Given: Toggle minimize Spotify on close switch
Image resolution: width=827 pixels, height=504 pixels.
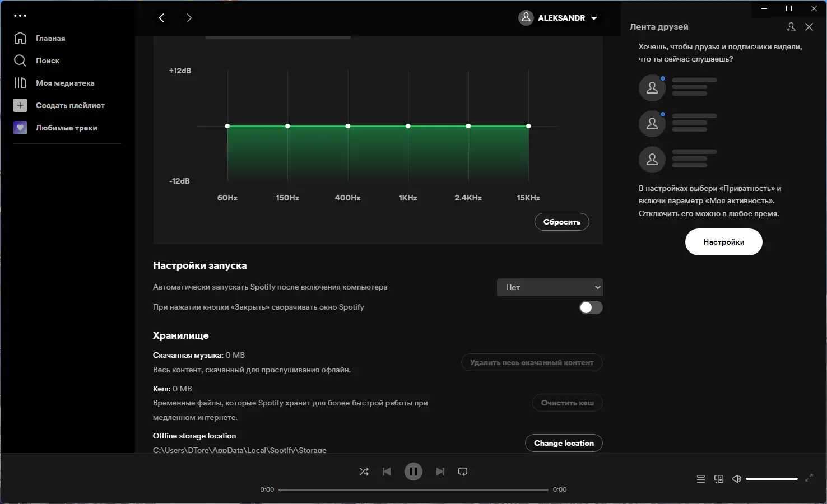Looking at the screenshot, I should point(591,307).
